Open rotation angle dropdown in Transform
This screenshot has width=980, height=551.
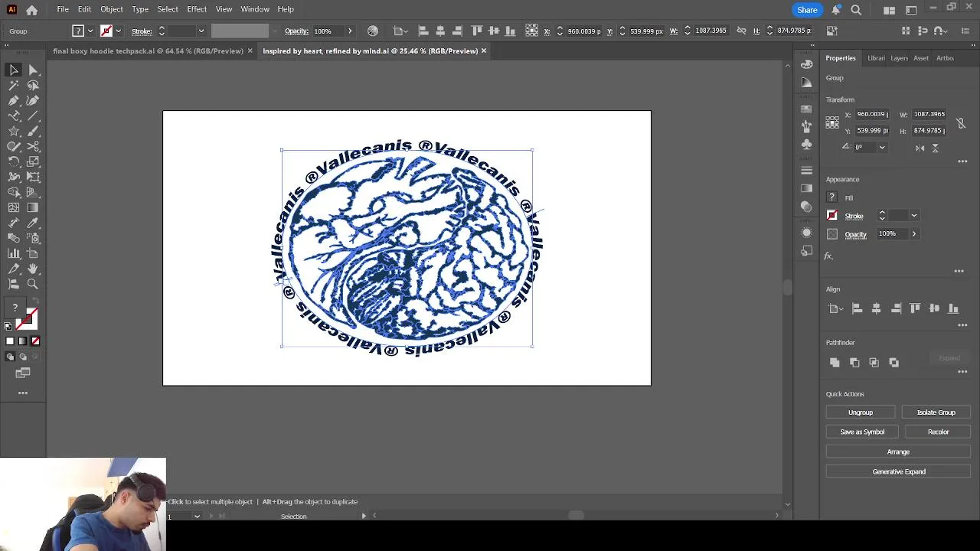click(882, 147)
